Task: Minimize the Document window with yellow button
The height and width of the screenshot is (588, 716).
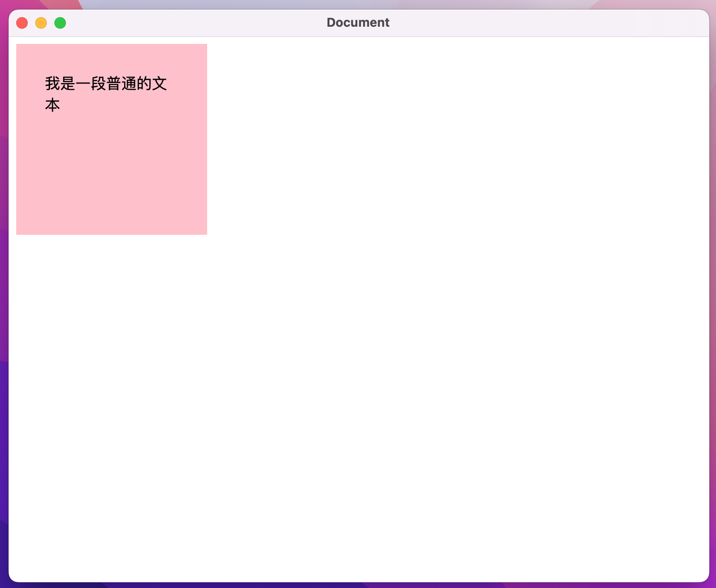Action: click(x=41, y=23)
